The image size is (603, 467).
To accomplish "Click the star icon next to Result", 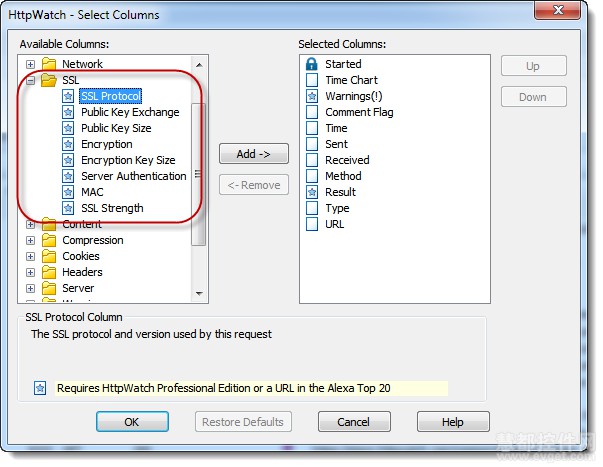I will 312,192.
